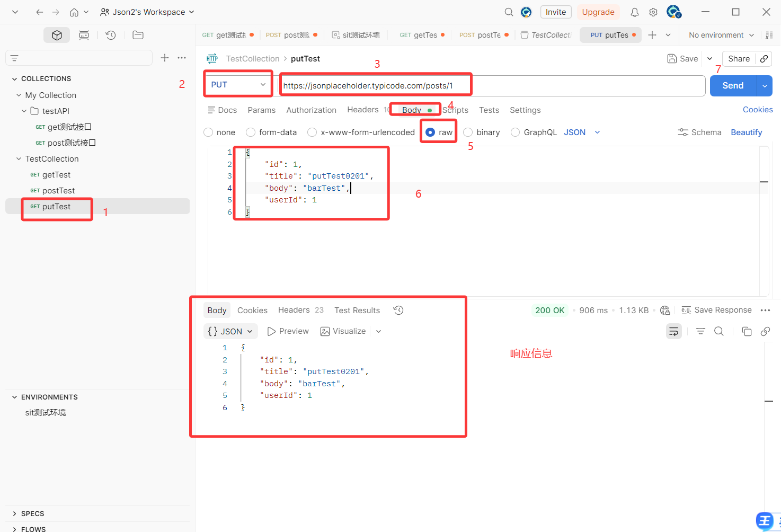The height and width of the screenshot is (532, 781).
Task: Expand the SPECS section
Action: [14, 513]
